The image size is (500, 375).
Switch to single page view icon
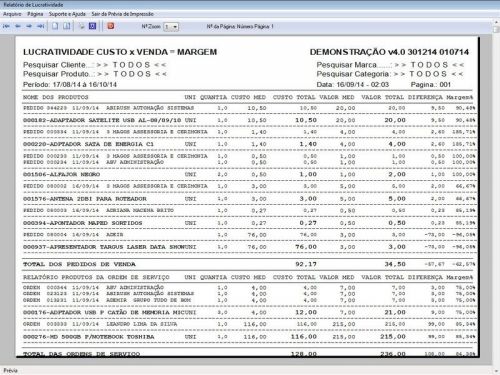[55, 26]
